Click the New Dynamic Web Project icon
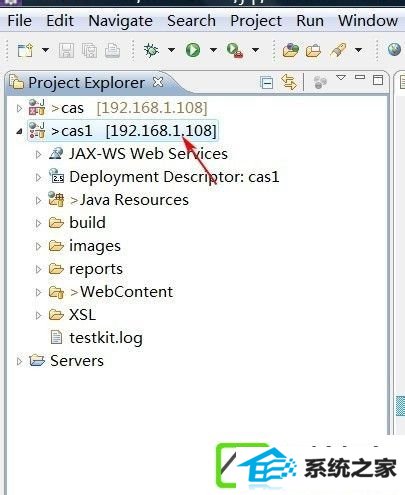The image size is (405, 495). pyautogui.click(x=290, y=50)
